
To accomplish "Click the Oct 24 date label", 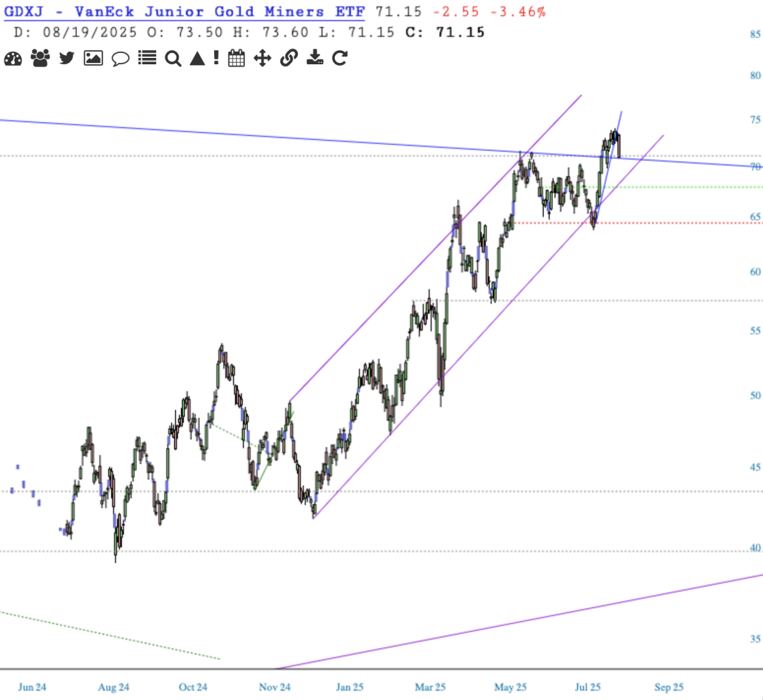I will click(193, 687).
